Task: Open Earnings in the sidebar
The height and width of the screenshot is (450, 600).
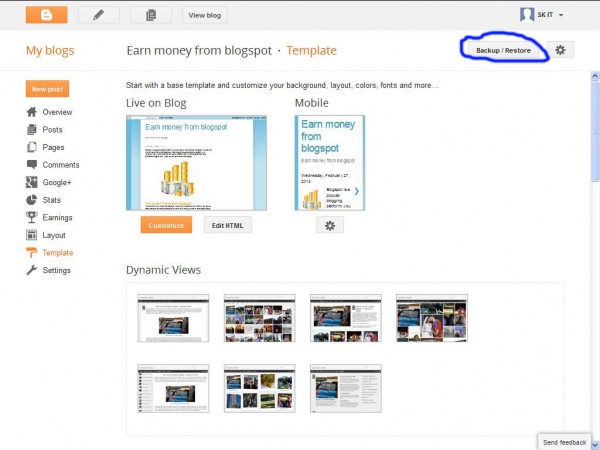Action: 57,217
